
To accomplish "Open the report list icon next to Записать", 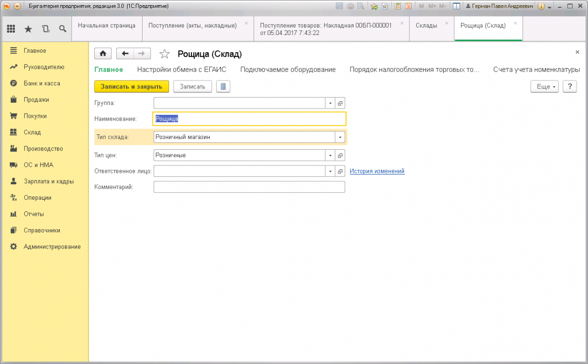I will click(223, 87).
